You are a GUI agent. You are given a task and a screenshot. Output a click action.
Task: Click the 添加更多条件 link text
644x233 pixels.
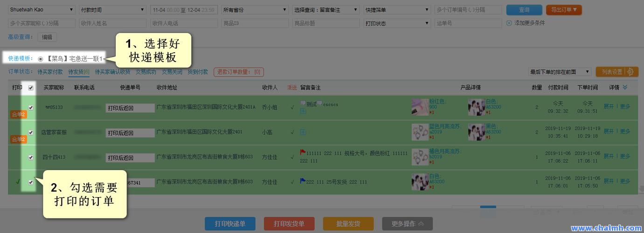tap(529, 23)
